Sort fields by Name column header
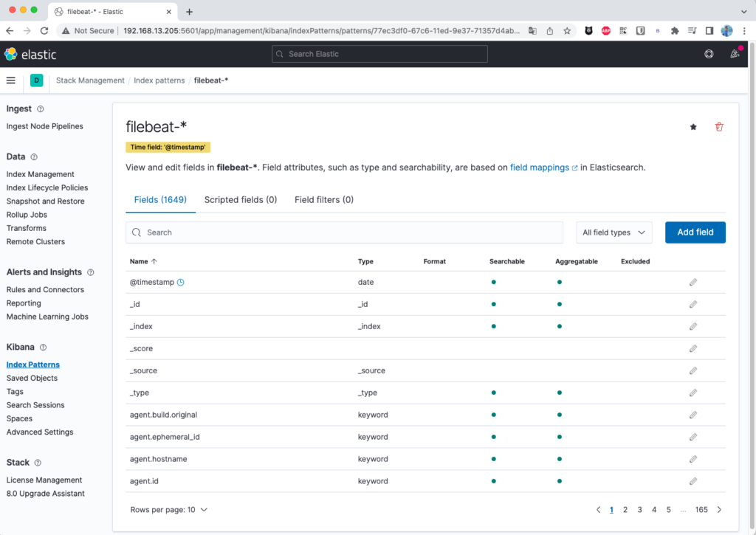Image resolution: width=756 pixels, height=535 pixels. 143,261
